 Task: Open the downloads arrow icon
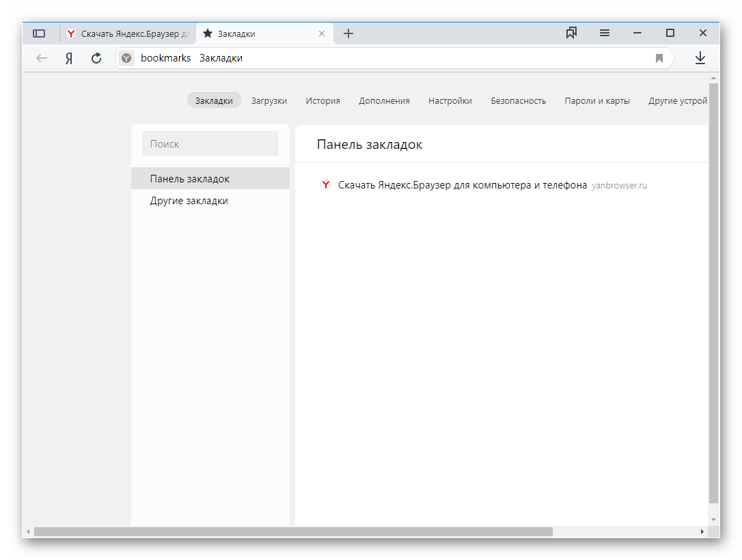click(x=700, y=59)
